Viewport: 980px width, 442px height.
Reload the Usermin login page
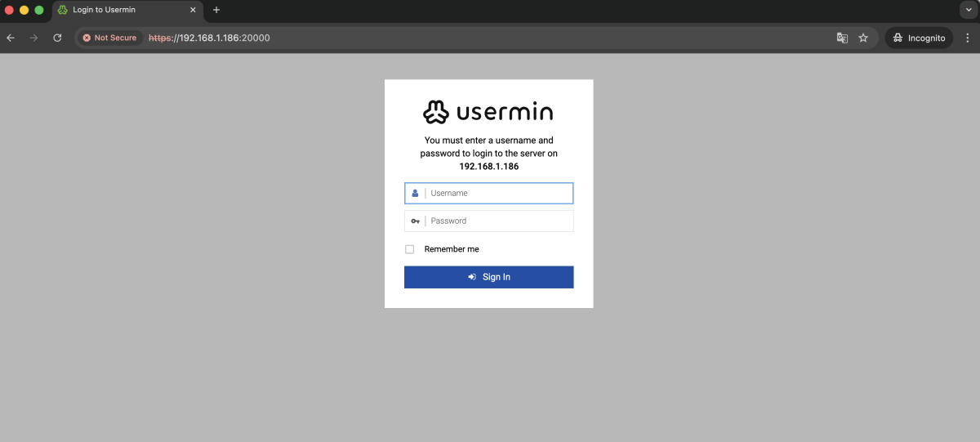coord(57,38)
